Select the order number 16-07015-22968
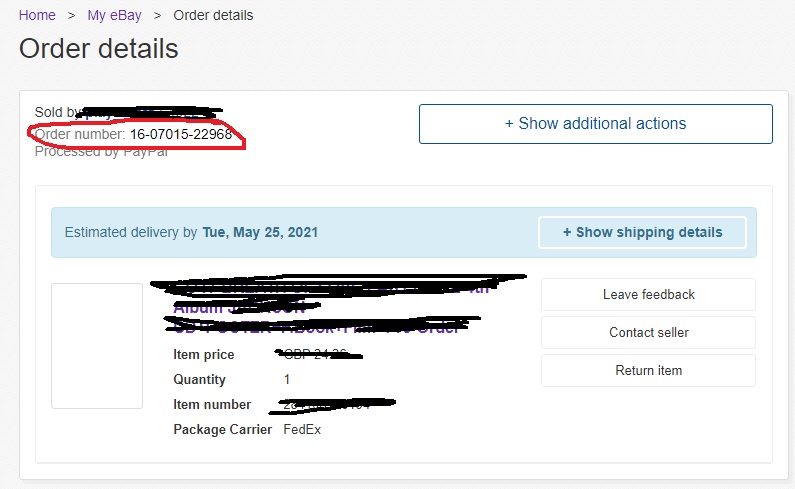Screen dimensions: 795x489 [x=181, y=134]
